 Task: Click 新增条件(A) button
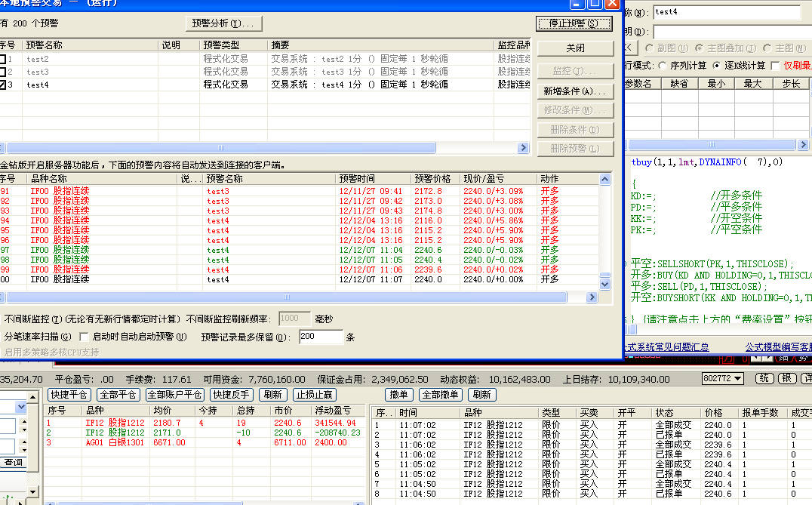575,91
